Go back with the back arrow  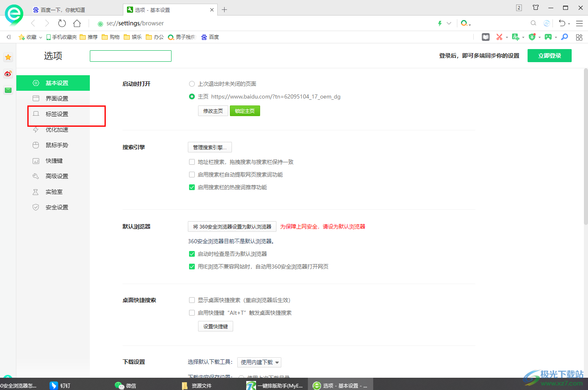click(x=33, y=23)
